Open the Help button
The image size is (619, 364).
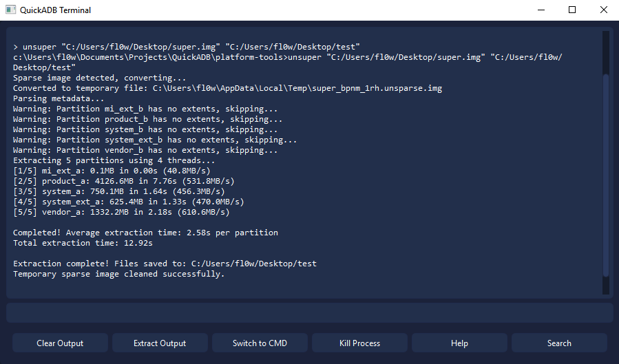459,343
